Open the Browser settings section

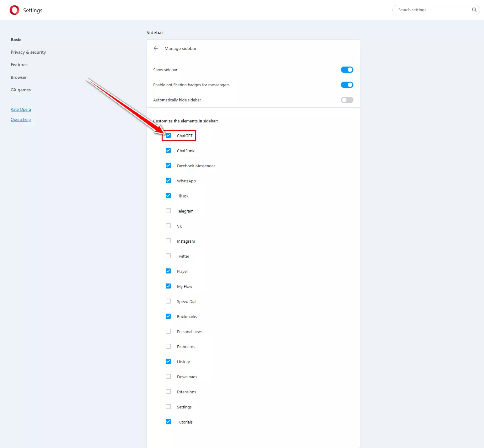coord(19,77)
